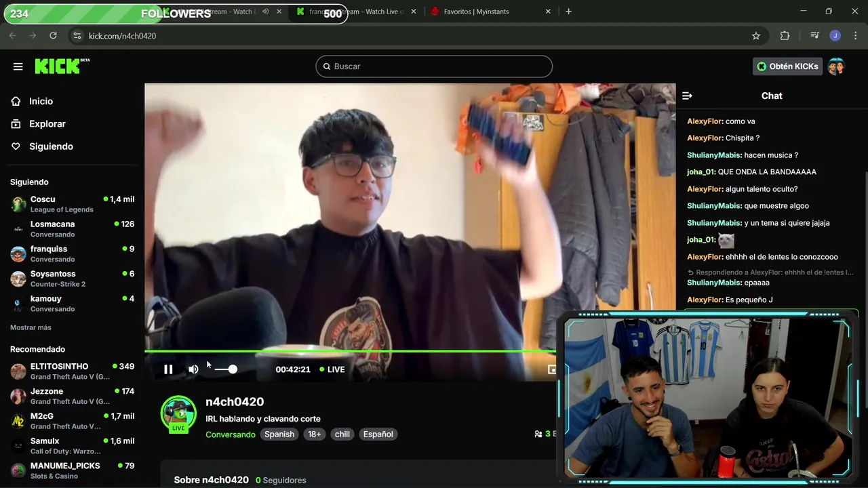The width and height of the screenshot is (868, 488).
Task: View site information icon in address bar
Action: coord(77,36)
